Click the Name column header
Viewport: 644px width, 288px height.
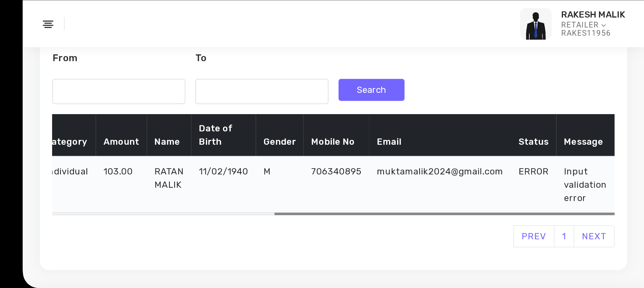click(167, 142)
